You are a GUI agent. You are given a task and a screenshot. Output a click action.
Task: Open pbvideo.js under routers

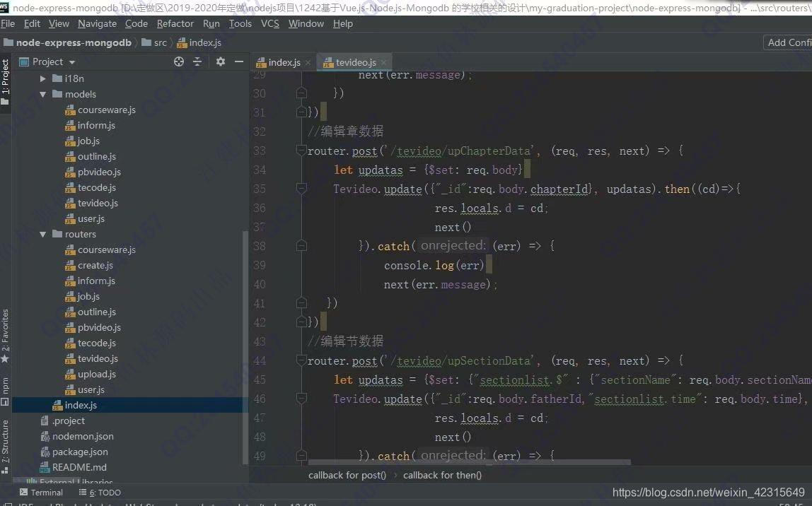[93, 327]
